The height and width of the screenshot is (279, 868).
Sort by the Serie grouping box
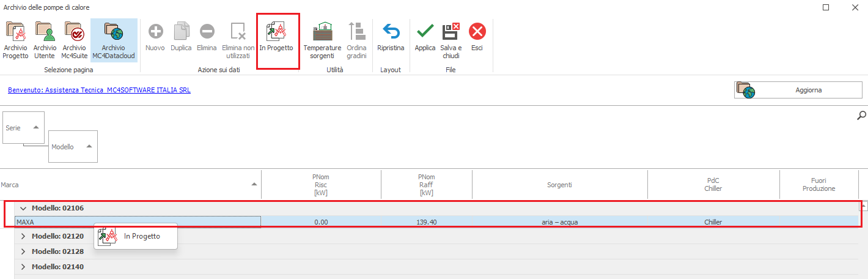coord(23,128)
